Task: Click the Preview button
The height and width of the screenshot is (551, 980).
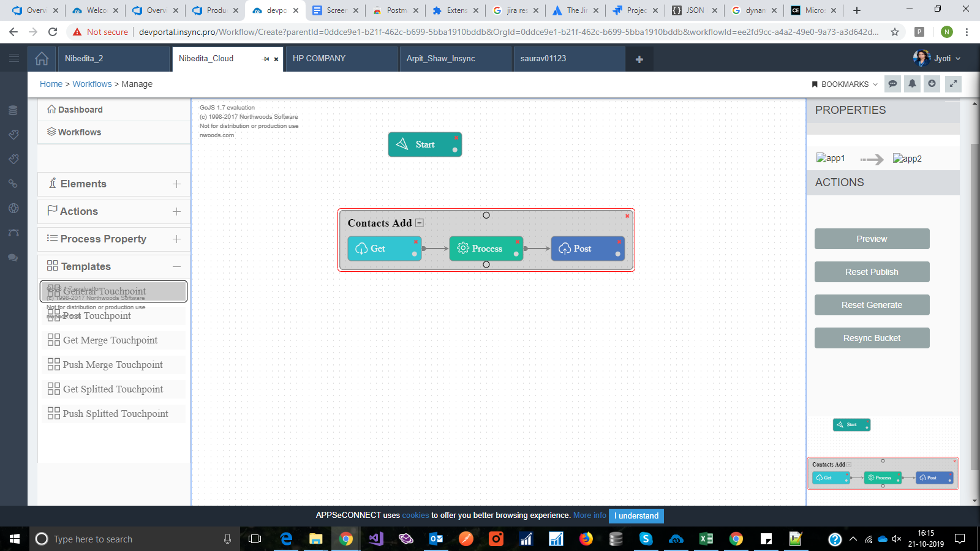Action: (872, 239)
